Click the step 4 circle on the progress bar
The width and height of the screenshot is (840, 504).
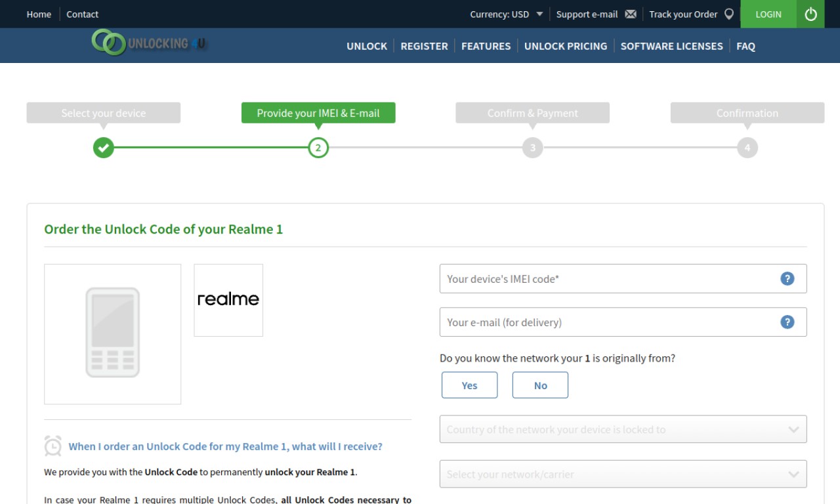click(747, 148)
